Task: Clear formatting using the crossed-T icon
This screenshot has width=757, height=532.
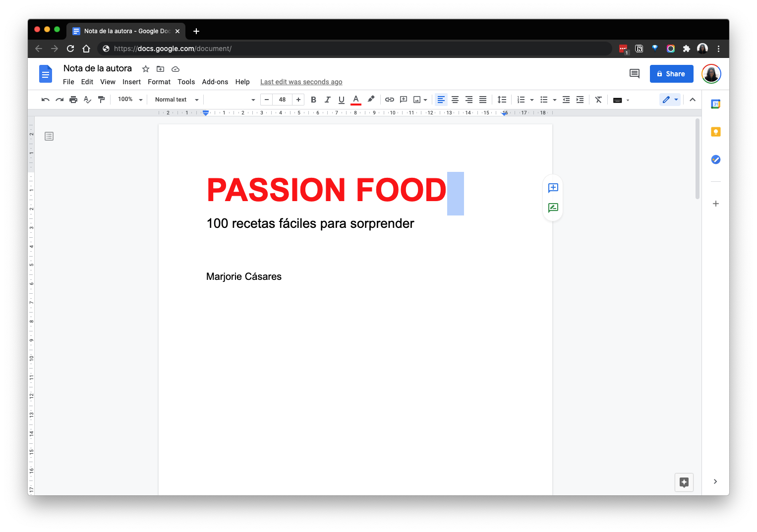Action: 598,100
